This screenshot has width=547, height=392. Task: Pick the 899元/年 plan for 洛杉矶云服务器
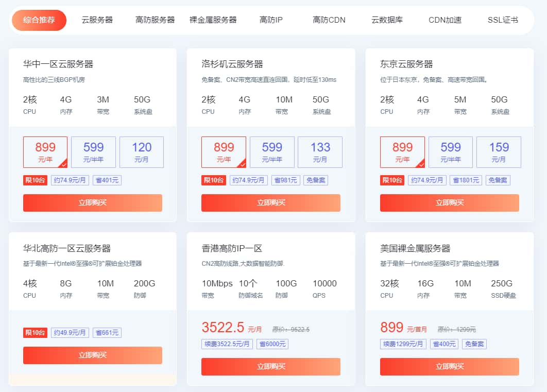coord(224,152)
